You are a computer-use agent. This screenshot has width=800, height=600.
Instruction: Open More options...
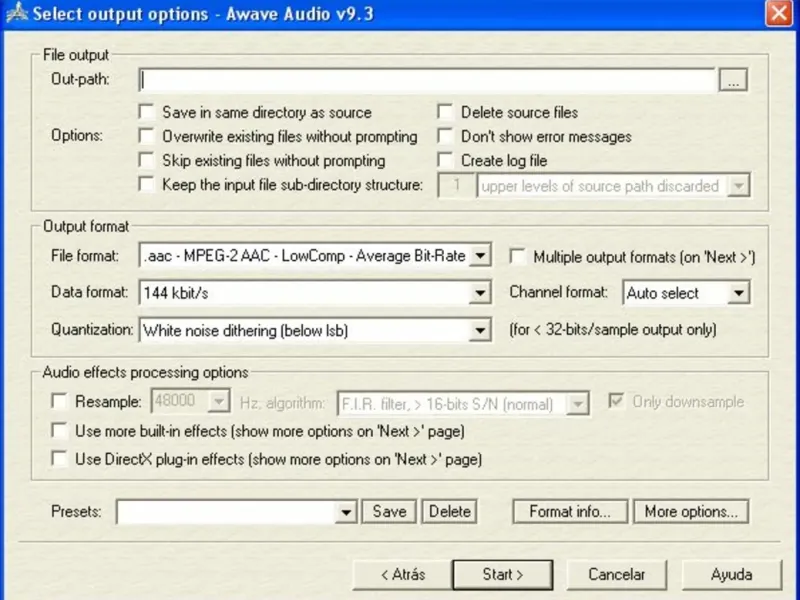pos(691,511)
